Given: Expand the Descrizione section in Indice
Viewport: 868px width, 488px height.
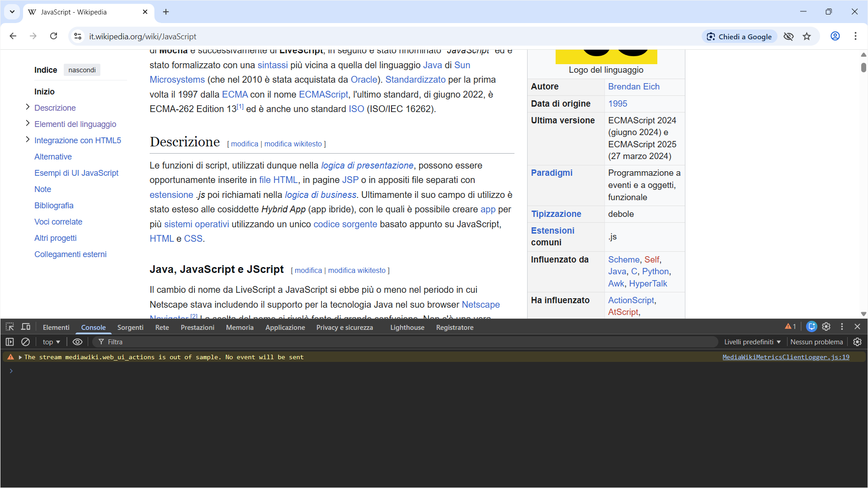Looking at the screenshot, I should pos(28,107).
